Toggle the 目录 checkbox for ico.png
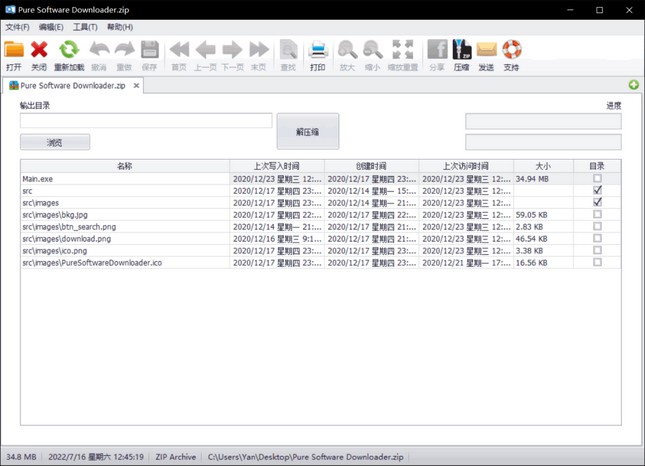This screenshot has width=645, height=466. pos(597,250)
